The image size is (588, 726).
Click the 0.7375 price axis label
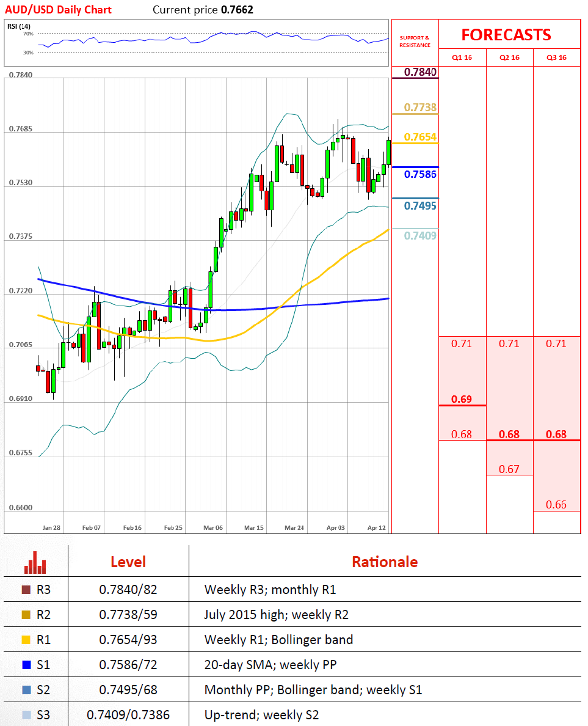click(x=21, y=237)
